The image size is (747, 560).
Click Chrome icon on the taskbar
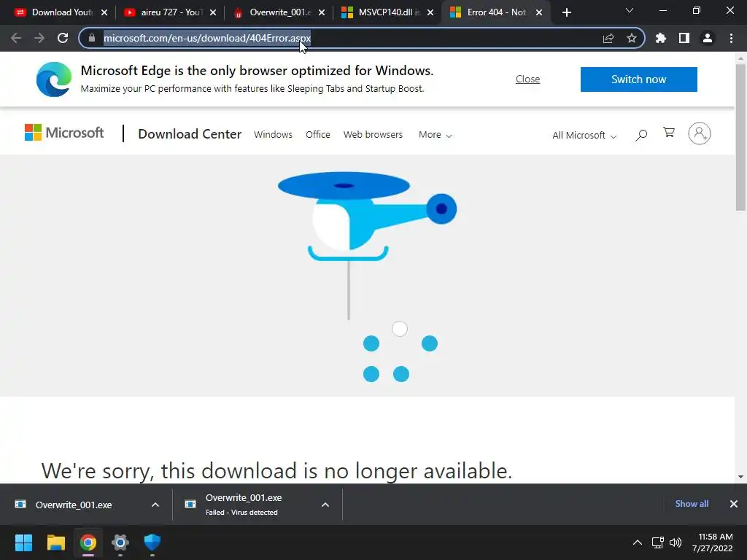point(88,542)
